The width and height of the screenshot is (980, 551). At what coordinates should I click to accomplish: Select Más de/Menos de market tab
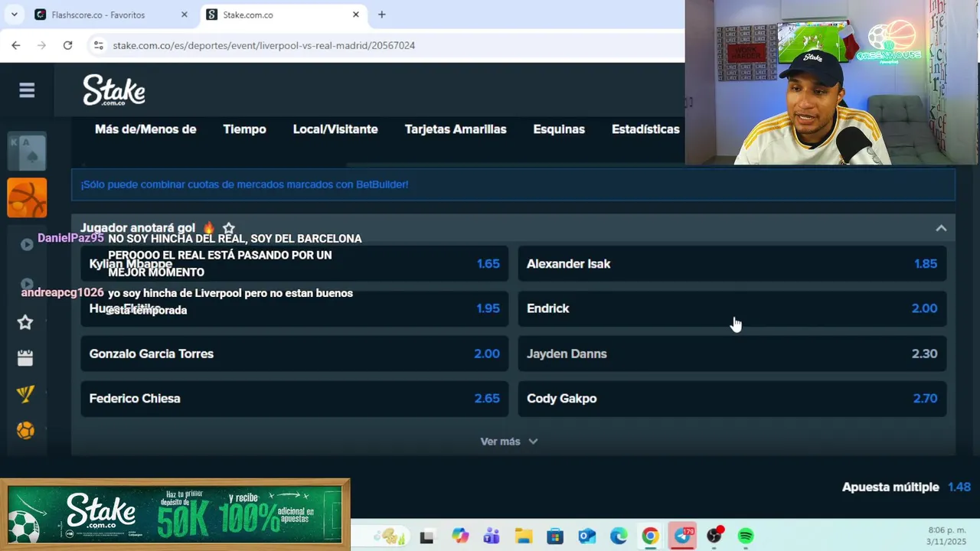pyautogui.click(x=145, y=129)
